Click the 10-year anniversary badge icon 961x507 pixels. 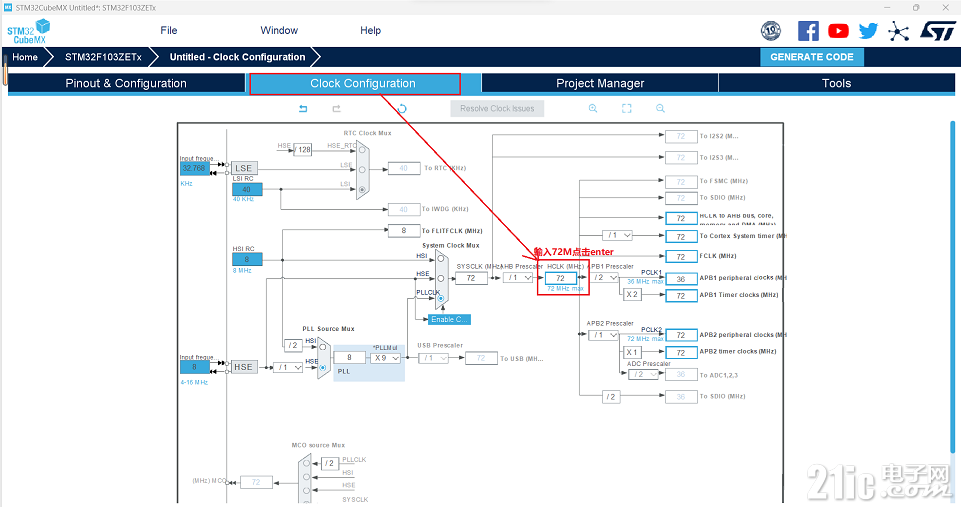[771, 31]
